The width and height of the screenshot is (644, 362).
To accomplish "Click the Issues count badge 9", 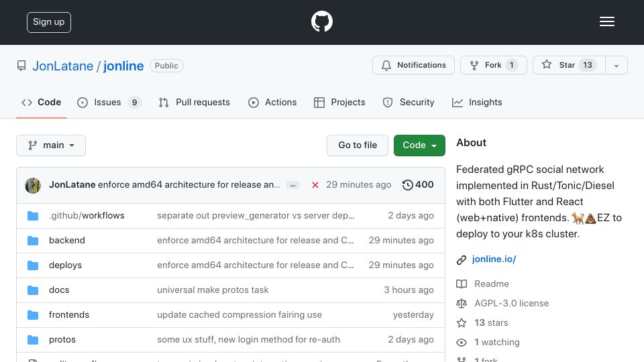I will click(x=134, y=103).
